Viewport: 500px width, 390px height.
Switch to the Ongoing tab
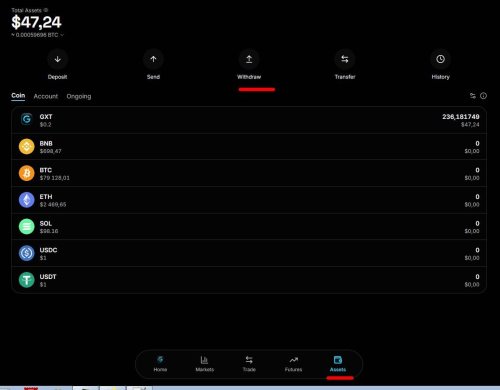(x=79, y=96)
